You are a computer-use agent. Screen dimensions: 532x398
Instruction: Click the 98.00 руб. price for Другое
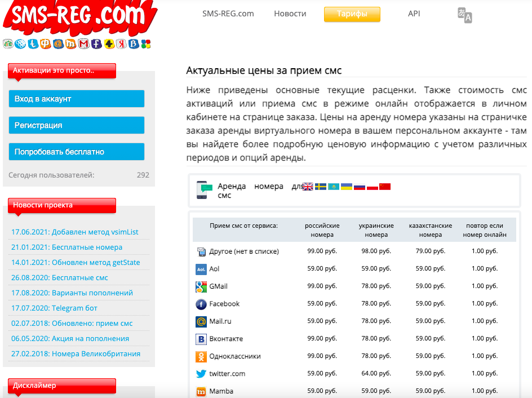(x=376, y=251)
